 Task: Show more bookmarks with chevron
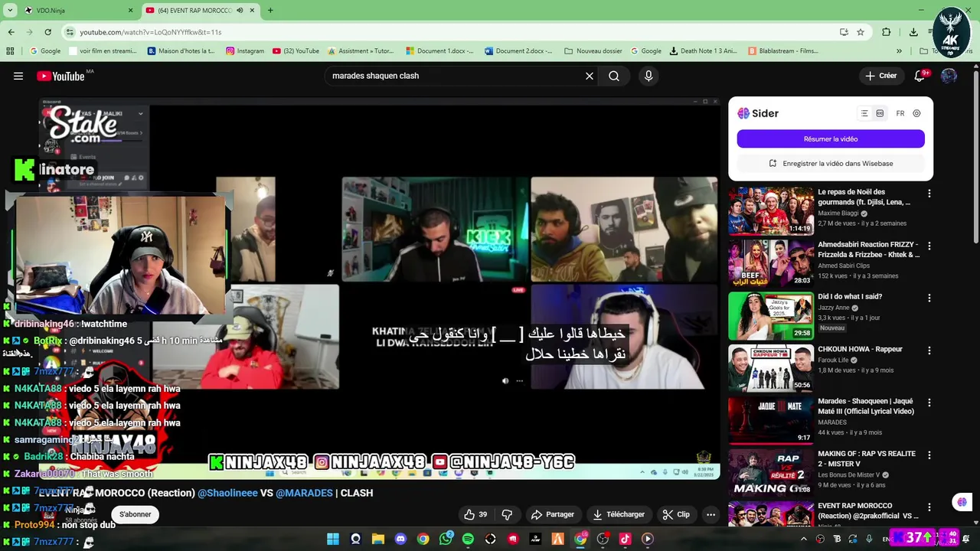[900, 51]
